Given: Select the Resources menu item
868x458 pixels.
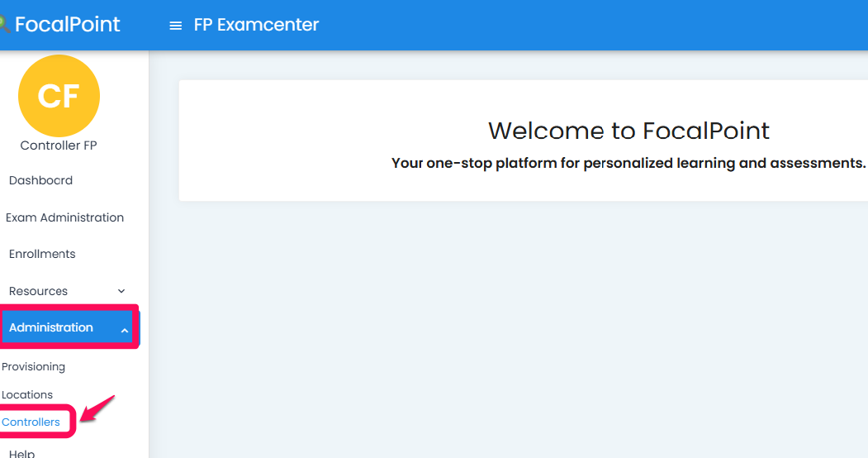Looking at the screenshot, I should (x=38, y=291).
